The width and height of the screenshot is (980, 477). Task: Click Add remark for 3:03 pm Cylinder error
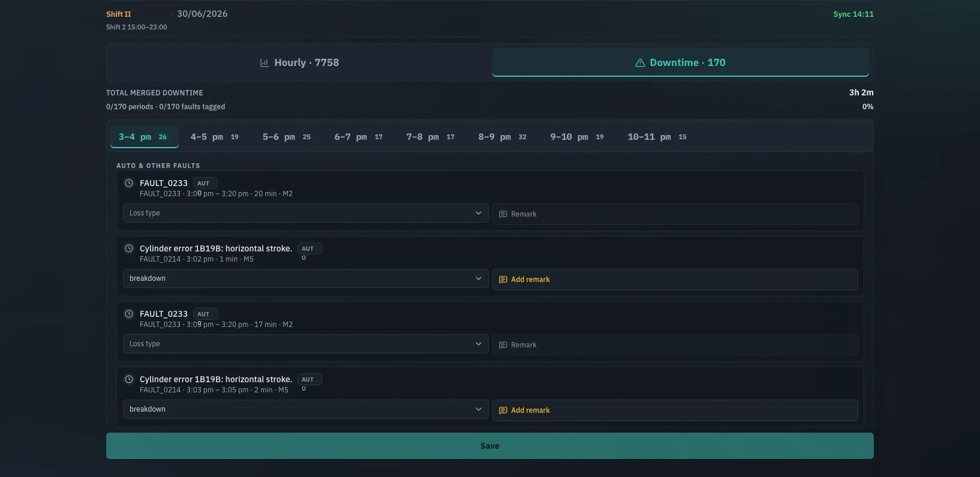[675, 410]
